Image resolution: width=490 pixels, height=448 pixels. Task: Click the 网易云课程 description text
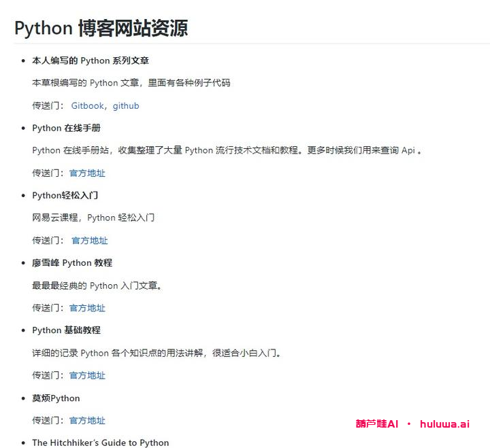pyautogui.click(x=93, y=218)
